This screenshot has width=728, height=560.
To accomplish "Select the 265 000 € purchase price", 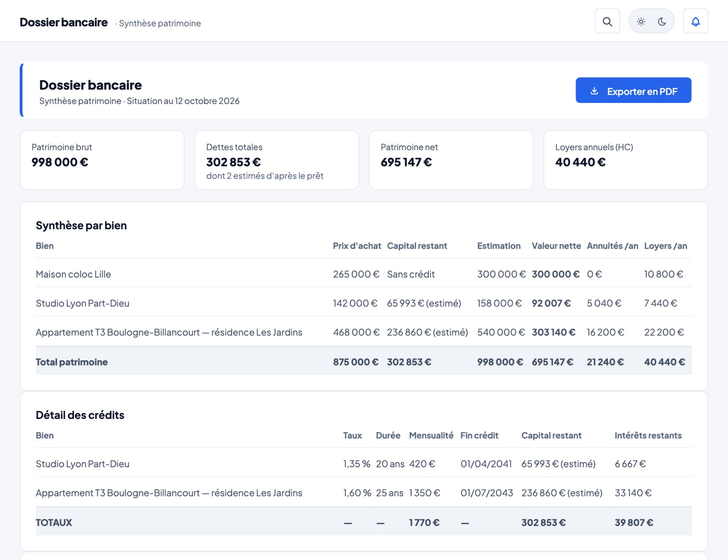I will (x=356, y=274).
